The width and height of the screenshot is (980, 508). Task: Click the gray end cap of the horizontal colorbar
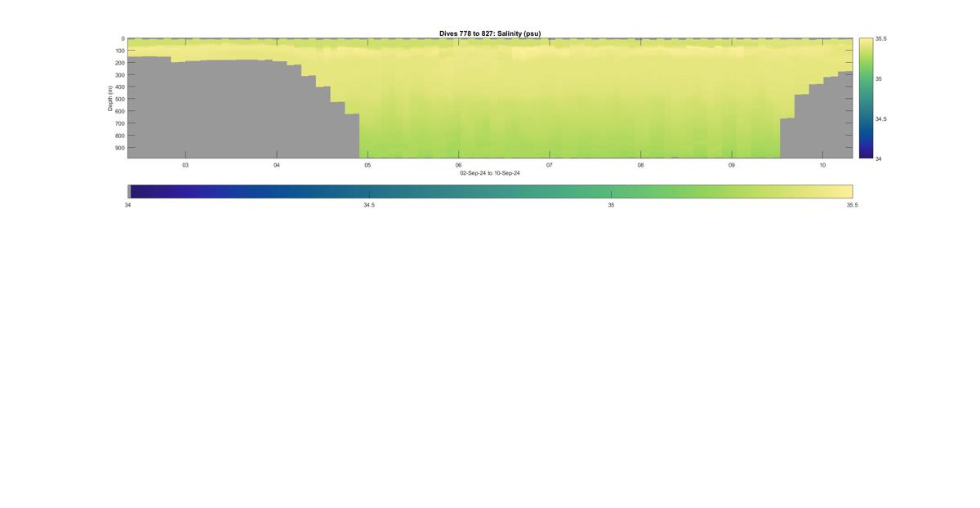[x=129, y=191]
